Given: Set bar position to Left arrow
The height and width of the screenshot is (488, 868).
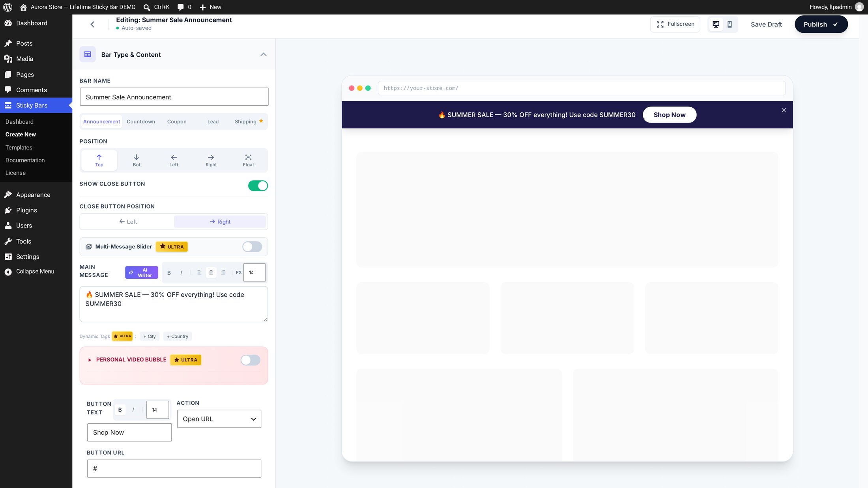Looking at the screenshot, I should (x=174, y=160).
